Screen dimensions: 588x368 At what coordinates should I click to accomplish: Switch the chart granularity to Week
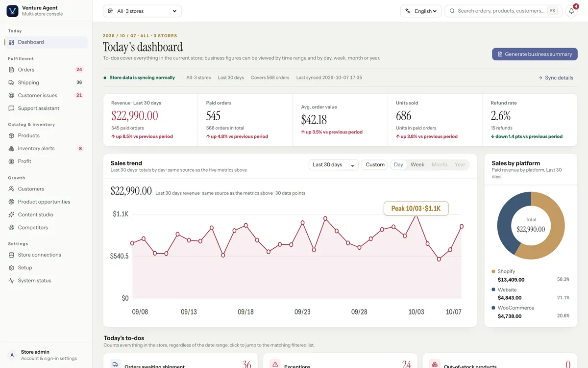pos(417,165)
